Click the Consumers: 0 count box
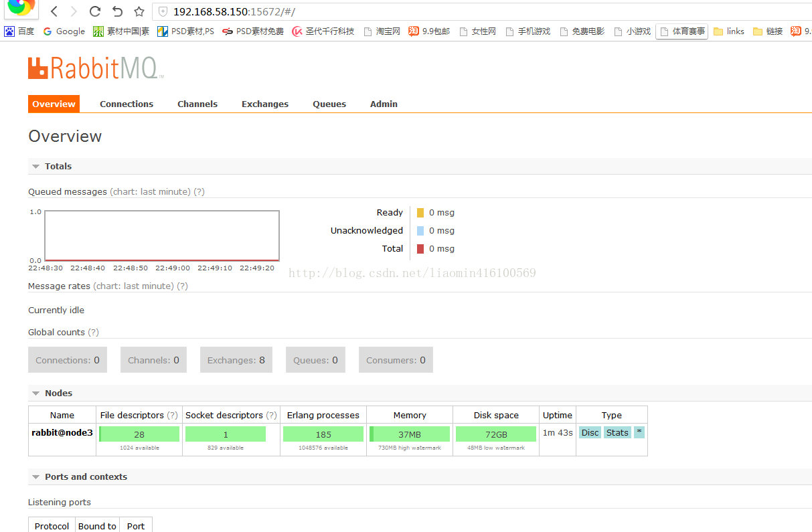Image resolution: width=812 pixels, height=532 pixels. [396, 360]
